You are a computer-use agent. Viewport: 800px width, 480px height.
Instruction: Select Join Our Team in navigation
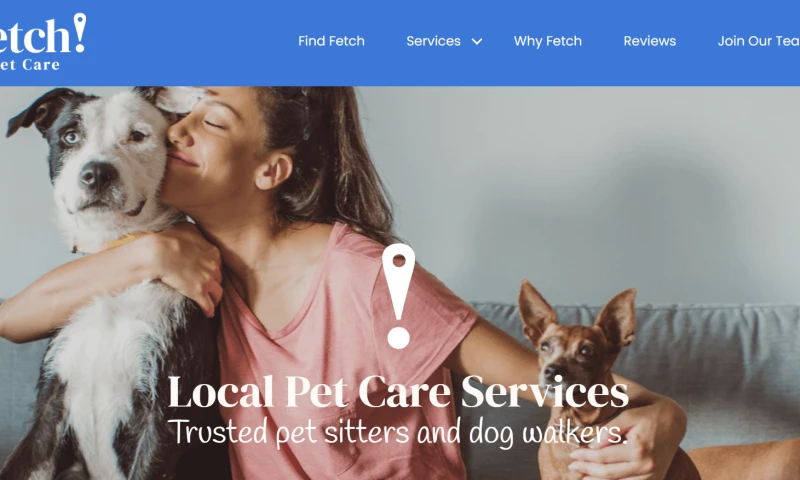click(759, 41)
